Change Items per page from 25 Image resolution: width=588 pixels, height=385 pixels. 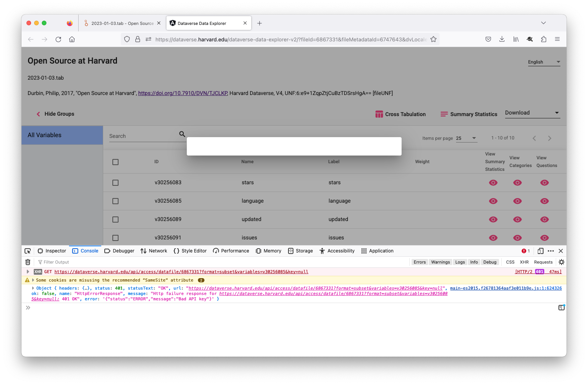pyautogui.click(x=466, y=138)
